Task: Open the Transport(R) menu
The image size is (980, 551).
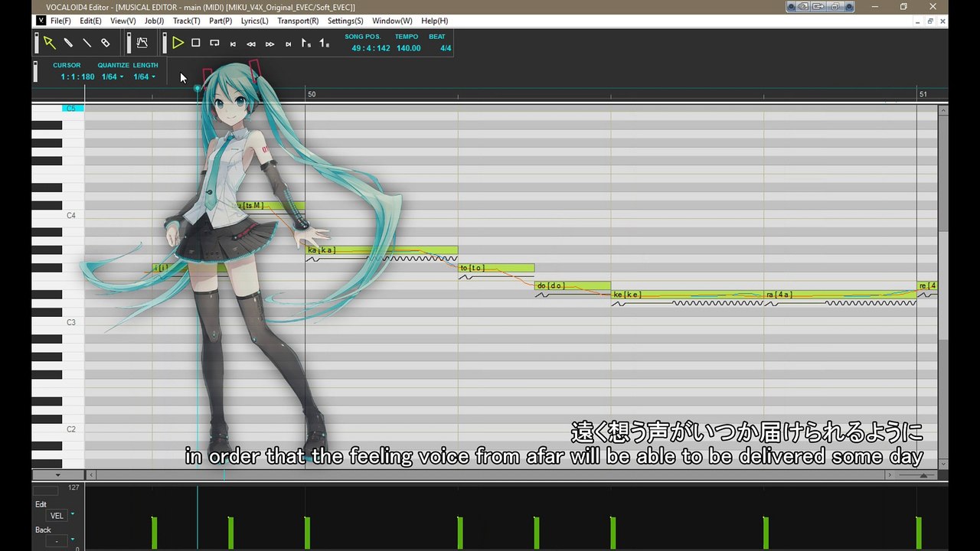Action: 298,21
